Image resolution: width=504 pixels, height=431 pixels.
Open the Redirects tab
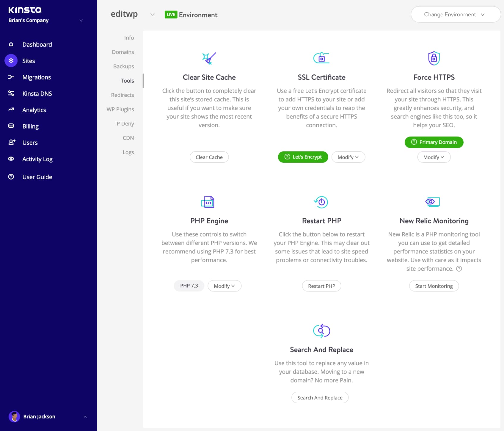coord(123,95)
